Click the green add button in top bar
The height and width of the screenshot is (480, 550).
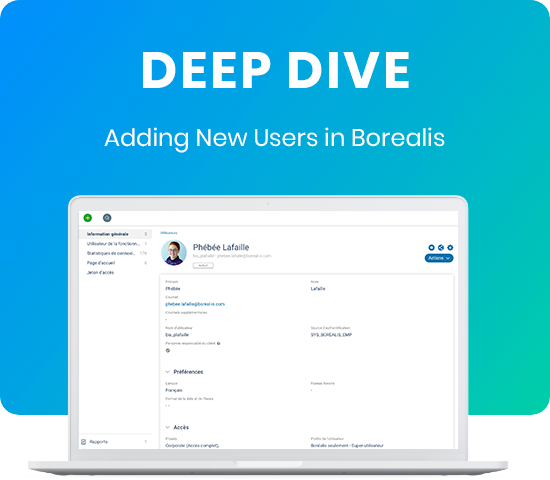click(88, 218)
